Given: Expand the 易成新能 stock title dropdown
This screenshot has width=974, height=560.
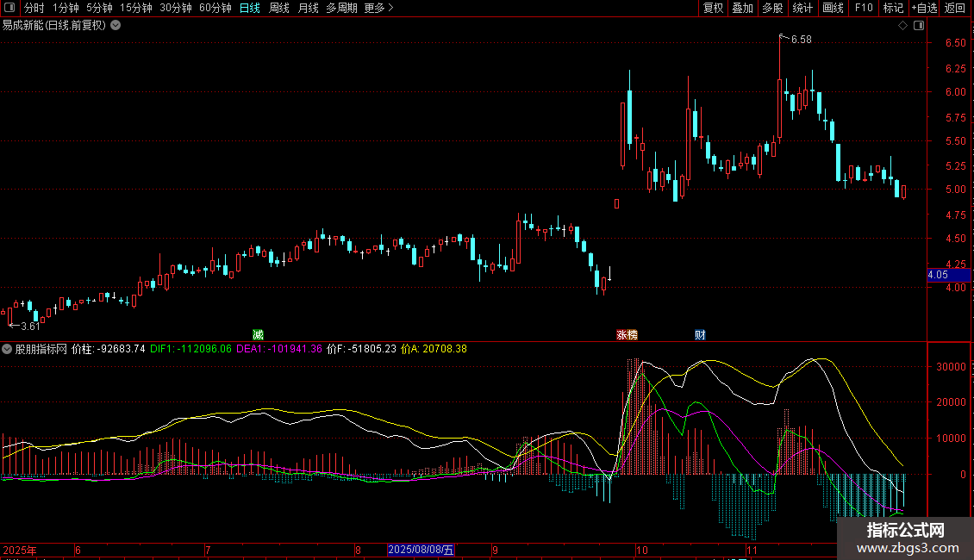Looking at the screenshot, I should click(116, 26).
